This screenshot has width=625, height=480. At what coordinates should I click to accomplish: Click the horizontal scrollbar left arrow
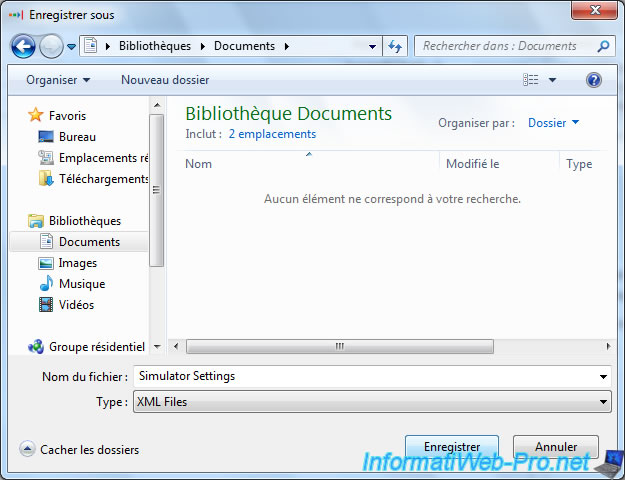point(176,346)
